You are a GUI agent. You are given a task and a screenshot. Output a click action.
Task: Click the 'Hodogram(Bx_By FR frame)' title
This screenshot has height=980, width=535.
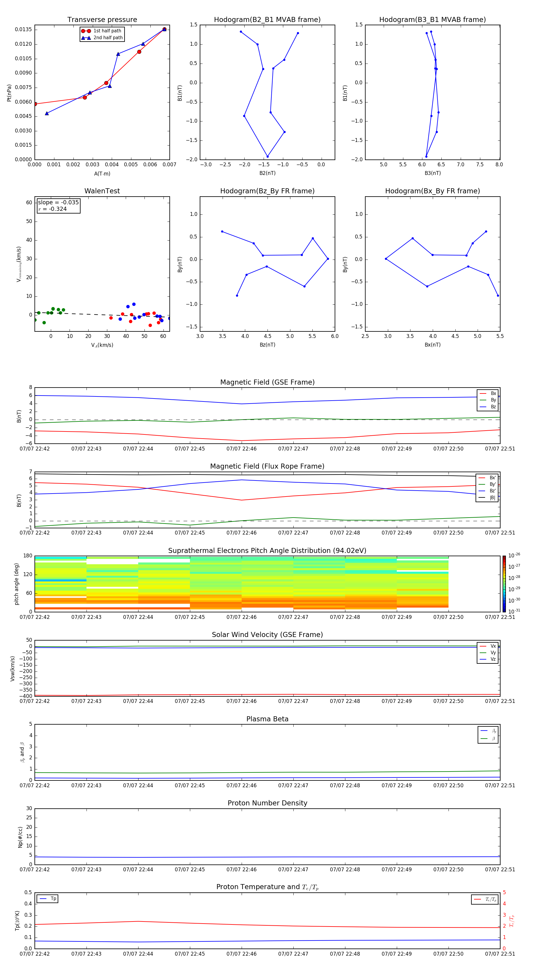(x=432, y=191)
